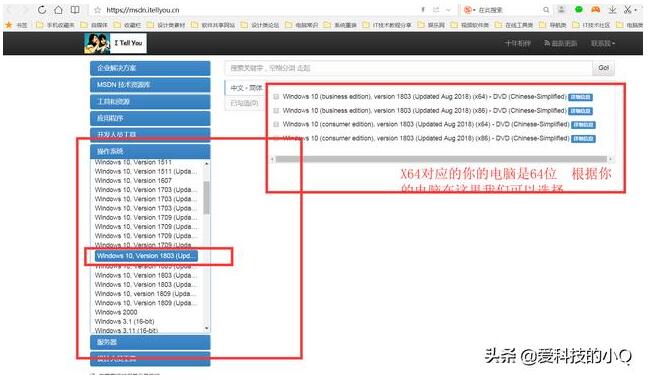This screenshot has width=649, height=380.
Task: Expand the MSDN 技术资源库 panel
Action: pyautogui.click(x=150, y=84)
